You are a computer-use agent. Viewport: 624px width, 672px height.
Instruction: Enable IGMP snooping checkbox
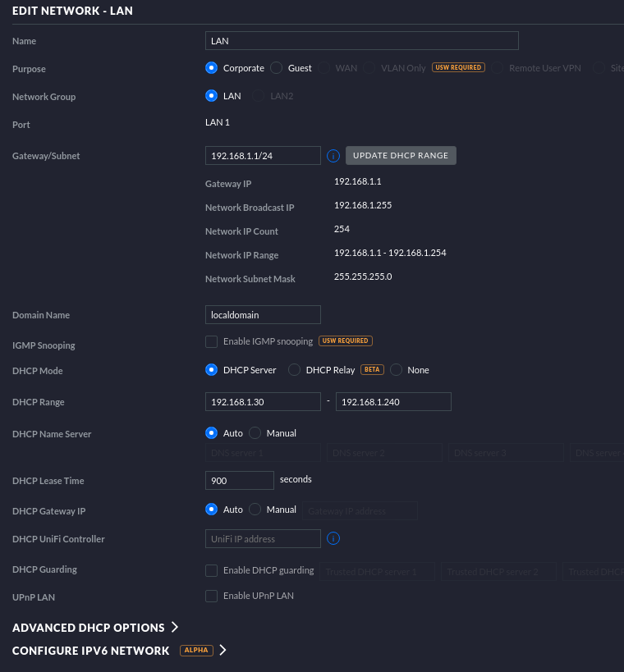pyautogui.click(x=212, y=341)
